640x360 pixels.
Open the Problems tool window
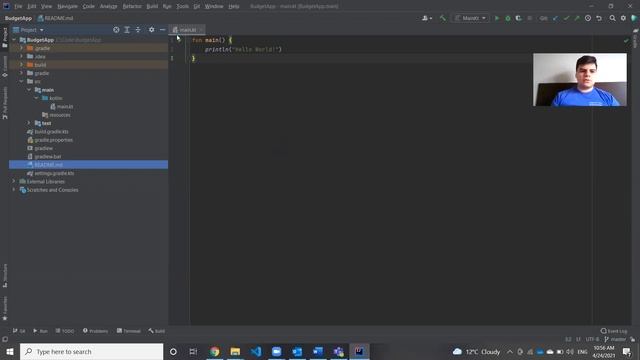(x=96, y=331)
